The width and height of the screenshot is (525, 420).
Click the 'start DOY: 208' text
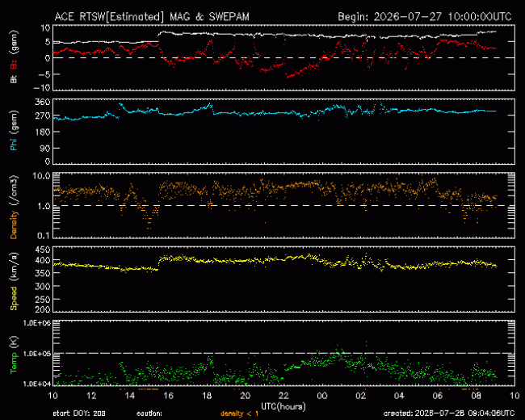[x=79, y=414]
